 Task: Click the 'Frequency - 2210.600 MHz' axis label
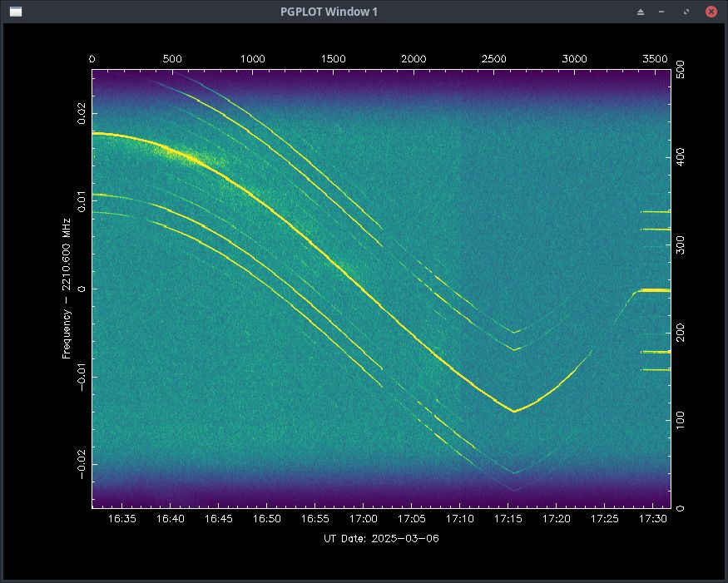(67, 289)
